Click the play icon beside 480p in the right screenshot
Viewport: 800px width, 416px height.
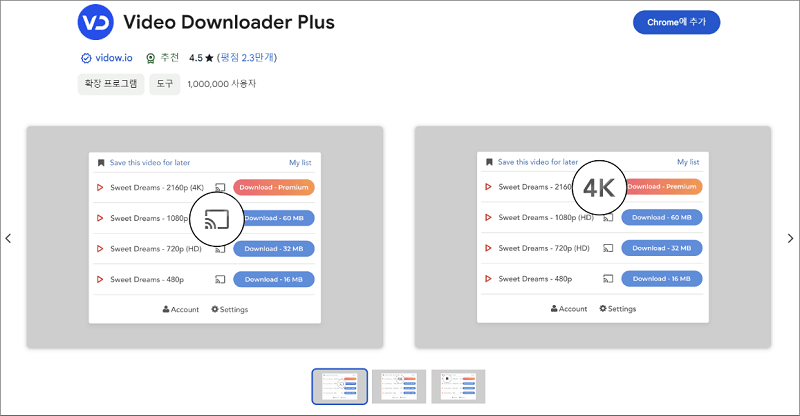pos(488,279)
